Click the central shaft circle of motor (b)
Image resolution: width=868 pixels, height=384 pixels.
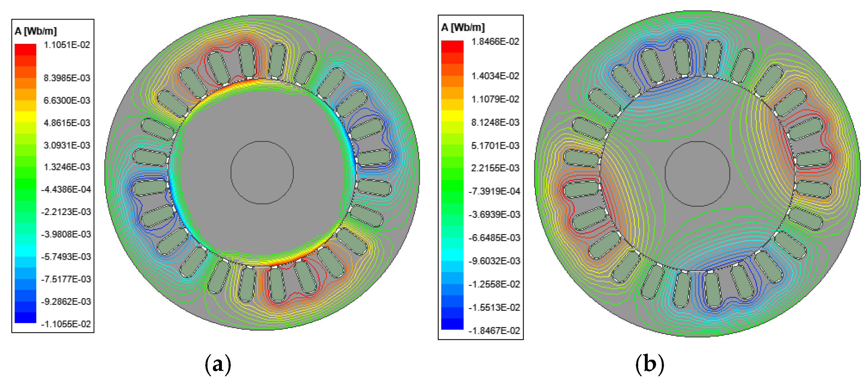pyautogui.click(x=697, y=174)
